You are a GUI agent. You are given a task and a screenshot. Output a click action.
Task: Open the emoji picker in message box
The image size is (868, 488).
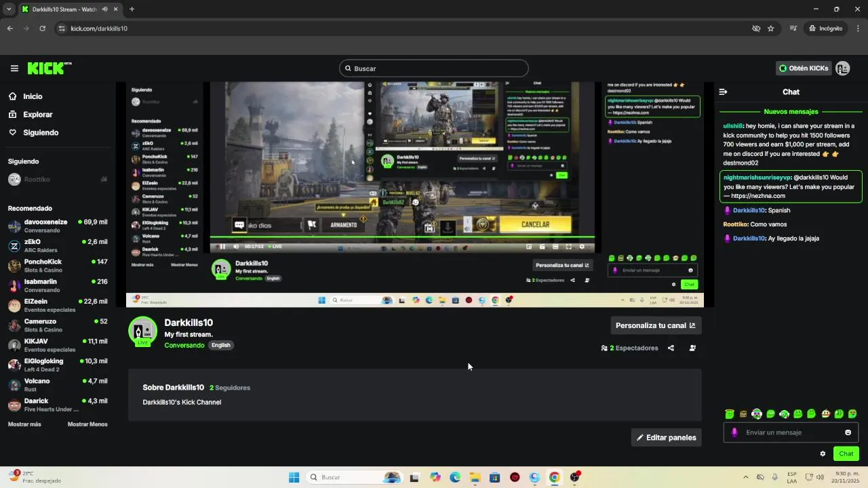pos(848,432)
